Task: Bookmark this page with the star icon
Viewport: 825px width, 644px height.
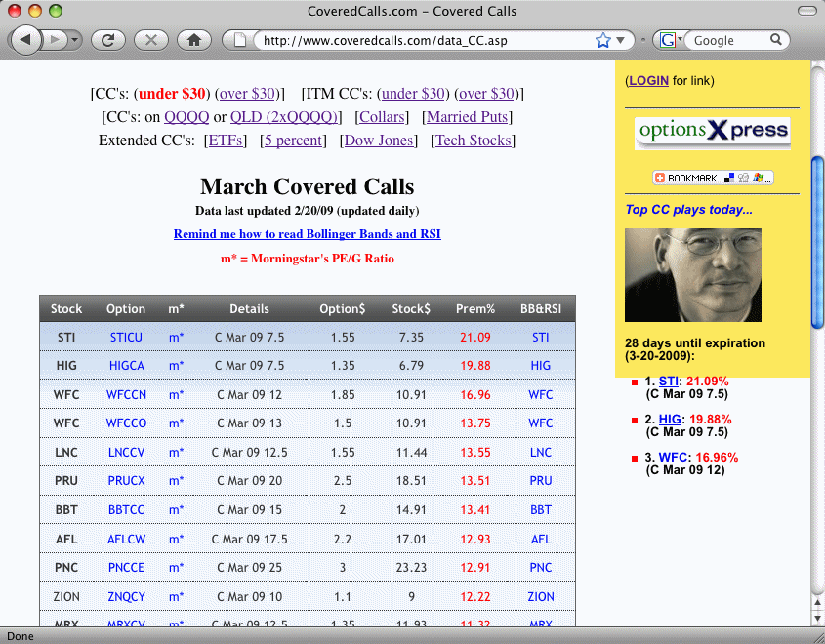Action: pyautogui.click(x=603, y=40)
